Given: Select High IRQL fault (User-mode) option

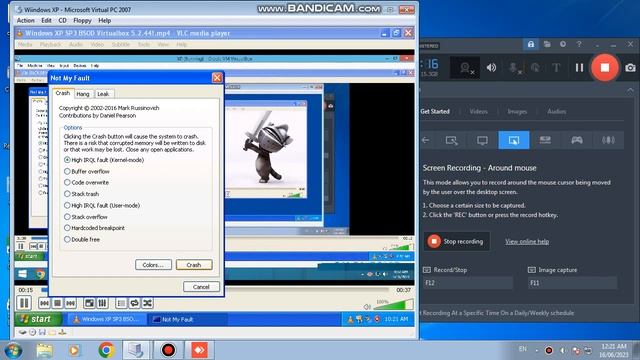Looking at the screenshot, I should [102, 205].
